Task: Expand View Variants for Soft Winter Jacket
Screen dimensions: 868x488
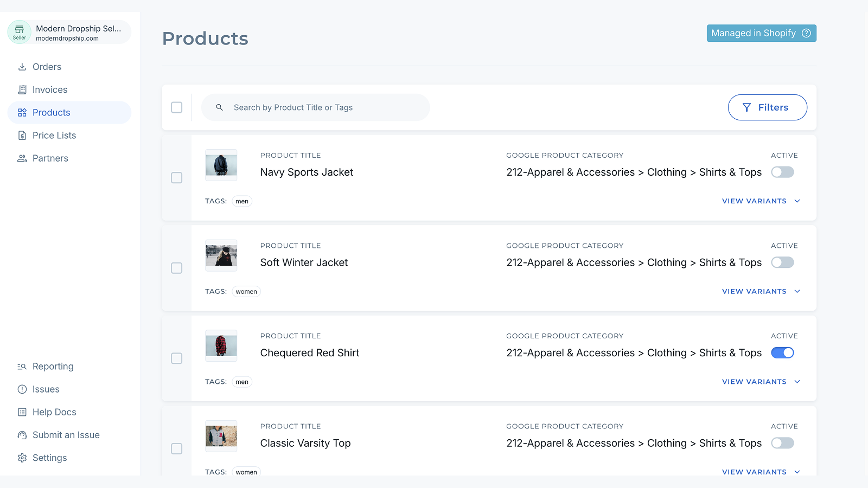Action: pyautogui.click(x=761, y=292)
